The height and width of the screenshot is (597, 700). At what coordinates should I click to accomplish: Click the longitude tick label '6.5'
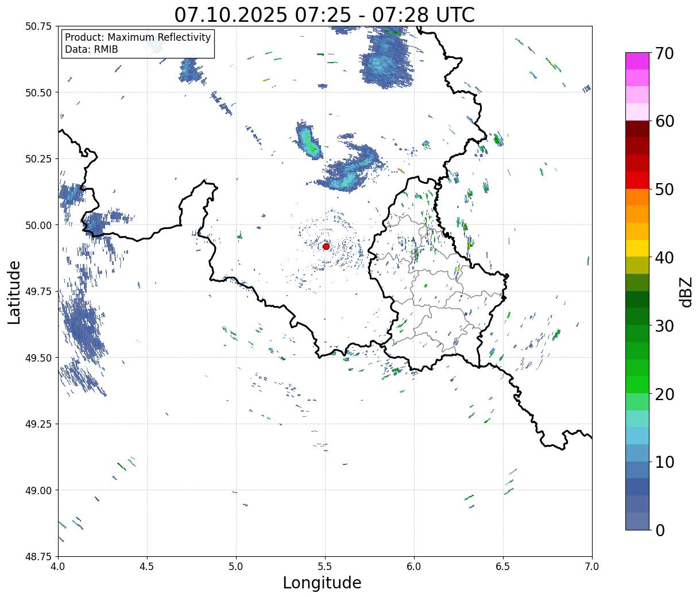tap(503, 567)
